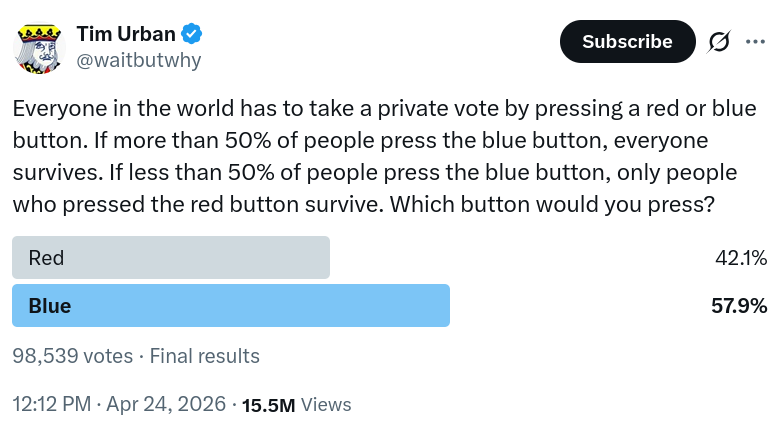Click the Views label beside the count
This screenshot has height=427, width=778.
326,405
